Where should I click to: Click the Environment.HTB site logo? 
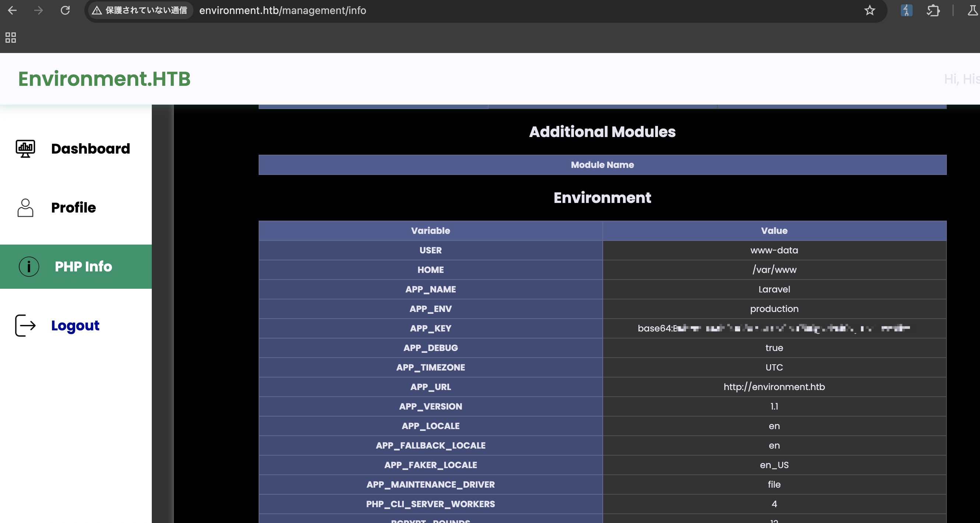104,79
